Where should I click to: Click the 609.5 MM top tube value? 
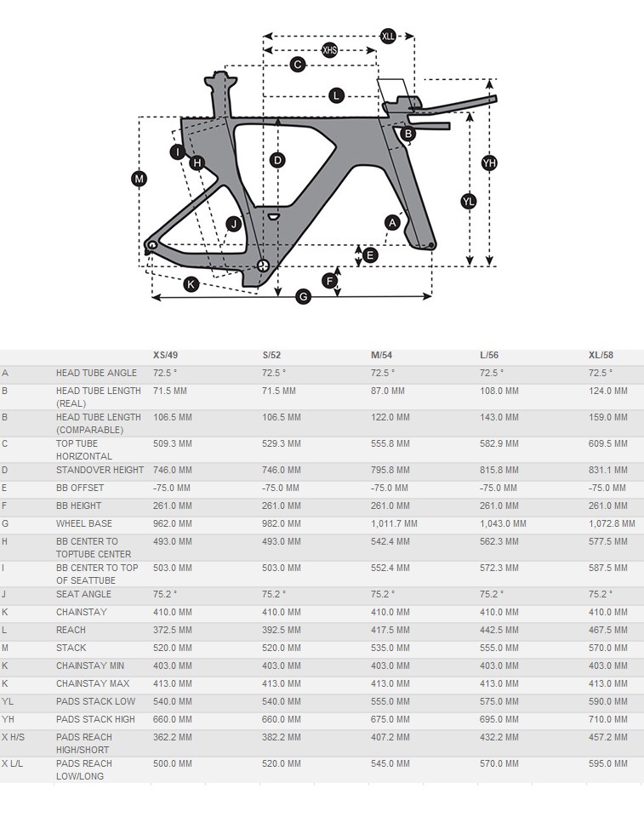(x=608, y=444)
